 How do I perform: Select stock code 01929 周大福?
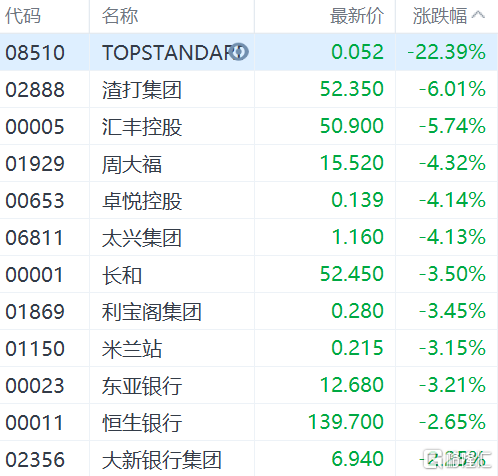coord(35,164)
